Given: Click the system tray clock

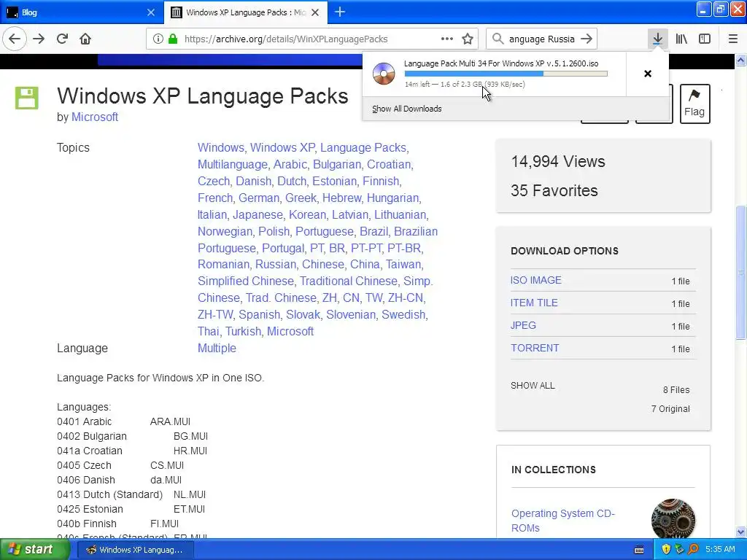Looking at the screenshot, I should 720,549.
